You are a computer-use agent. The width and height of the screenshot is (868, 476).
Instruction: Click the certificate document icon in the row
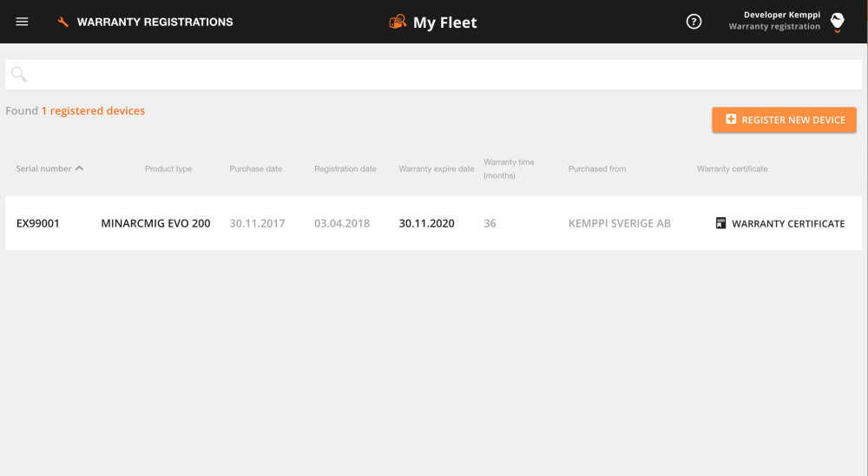coord(720,223)
